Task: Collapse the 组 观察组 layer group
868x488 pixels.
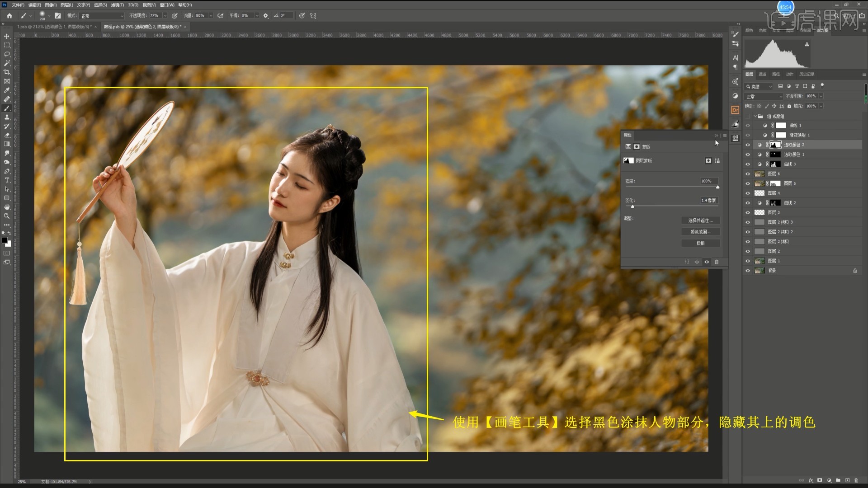Action: tap(755, 116)
